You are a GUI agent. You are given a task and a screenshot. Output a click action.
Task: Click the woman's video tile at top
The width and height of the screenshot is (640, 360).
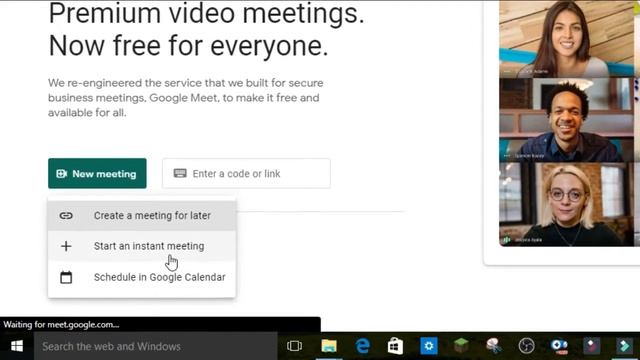pos(567,39)
